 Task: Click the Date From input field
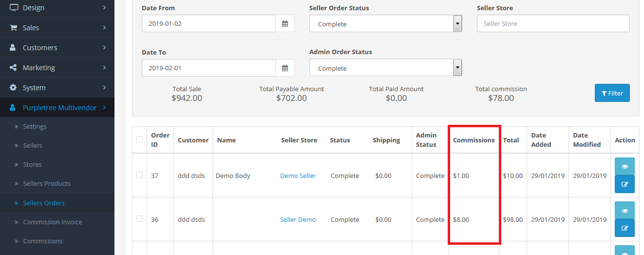point(208,23)
